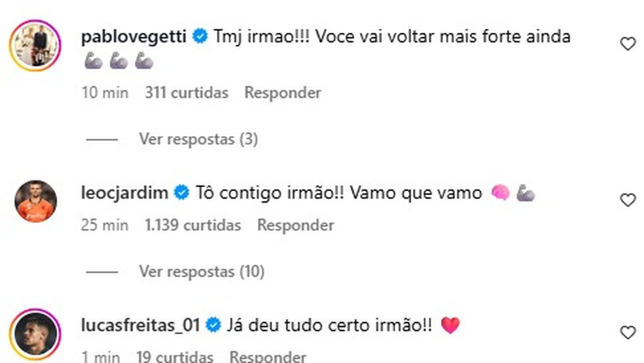This screenshot has width=644, height=363.
Task: Expand "Ver respostas (10)" replies
Action: point(202,271)
